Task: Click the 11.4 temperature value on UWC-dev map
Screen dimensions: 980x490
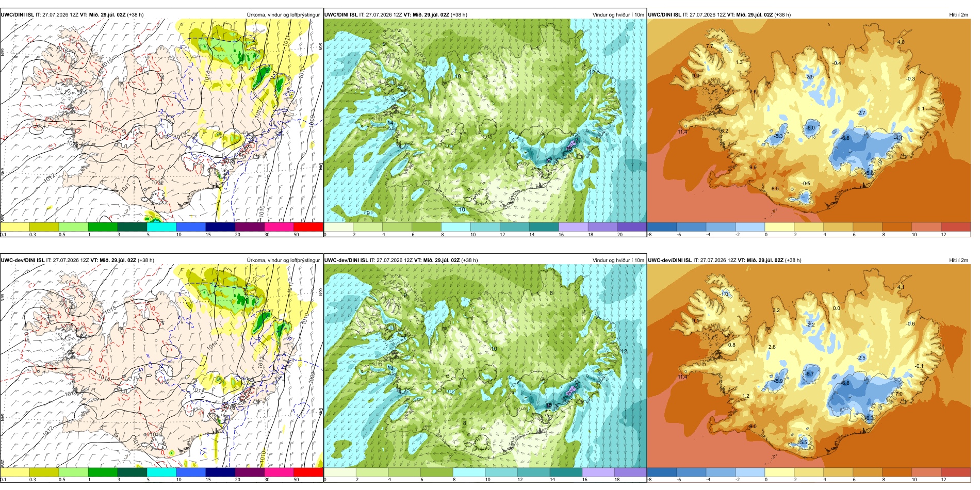Action: 682,377
